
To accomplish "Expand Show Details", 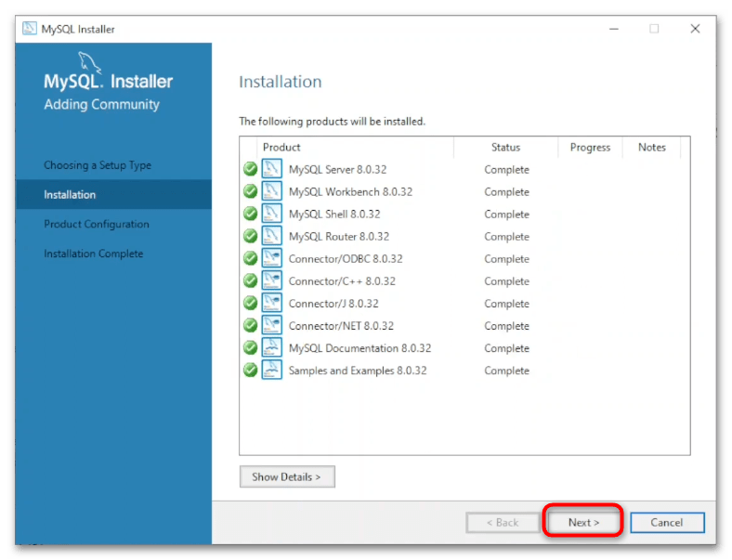I will click(x=287, y=476).
